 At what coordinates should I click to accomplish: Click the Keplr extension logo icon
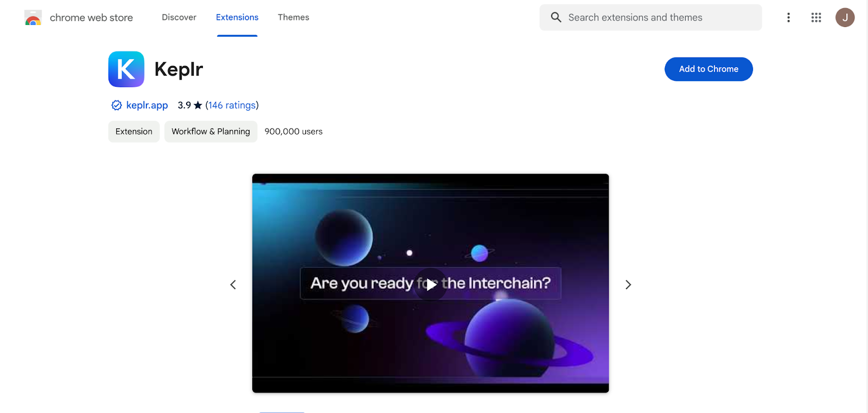126,69
